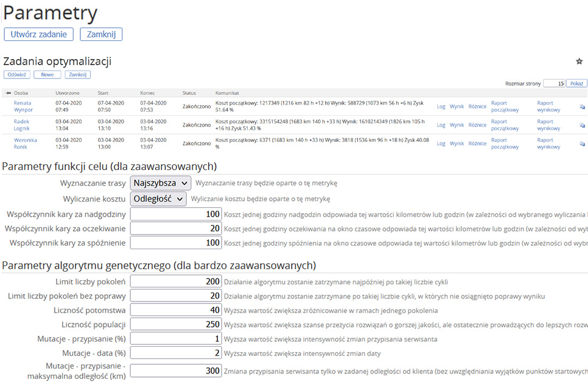Screen dimensions: 588x385
Task: Click the Nowe button
Action: pos(47,74)
